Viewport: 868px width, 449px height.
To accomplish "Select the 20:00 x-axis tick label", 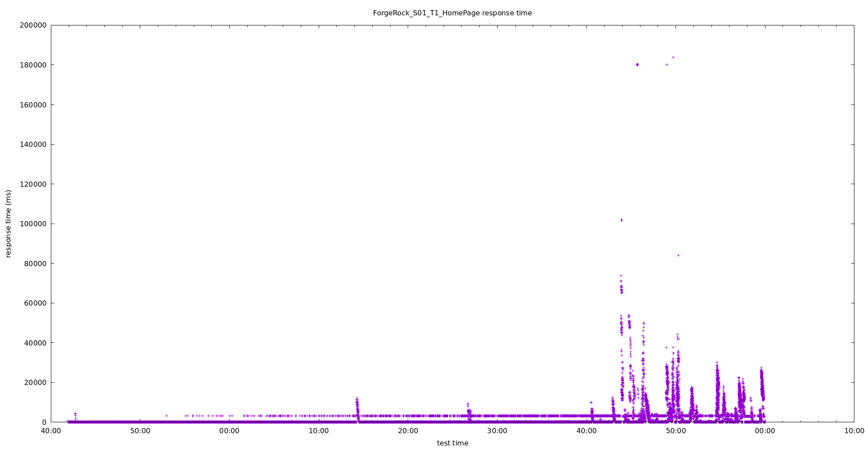I will [408, 431].
